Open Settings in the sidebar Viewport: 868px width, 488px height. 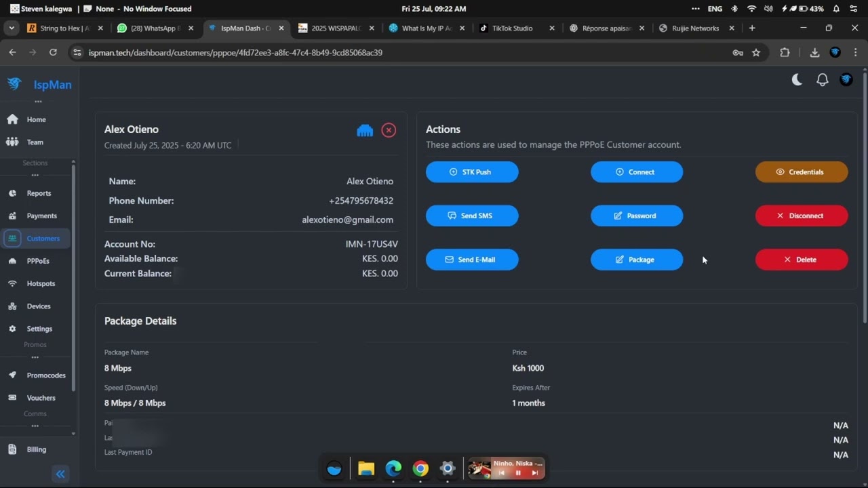click(39, 329)
